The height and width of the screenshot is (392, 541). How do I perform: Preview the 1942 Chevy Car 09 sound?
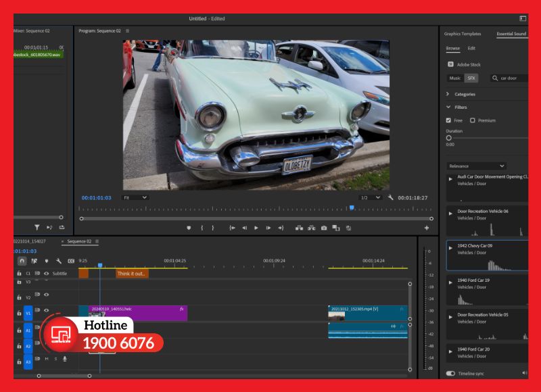(450, 248)
